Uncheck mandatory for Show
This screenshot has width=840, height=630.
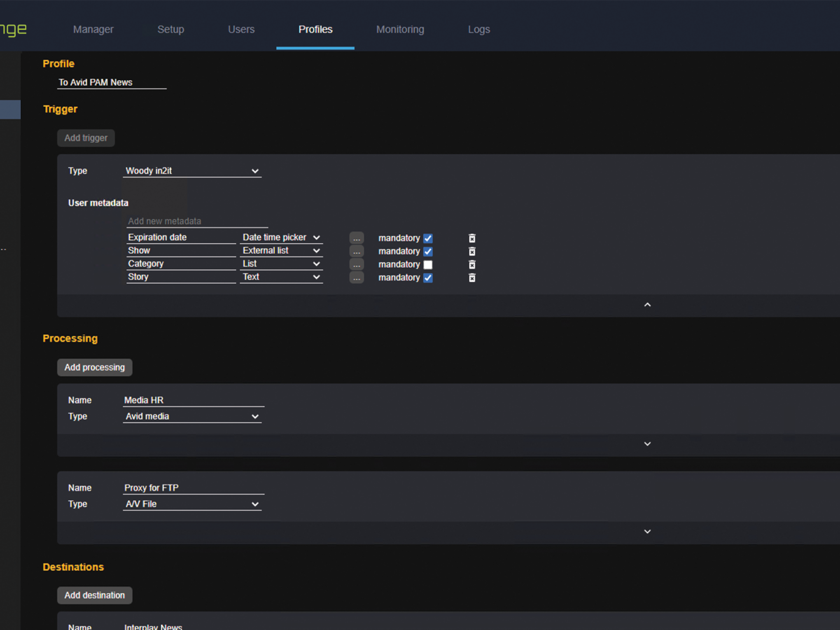click(x=428, y=252)
